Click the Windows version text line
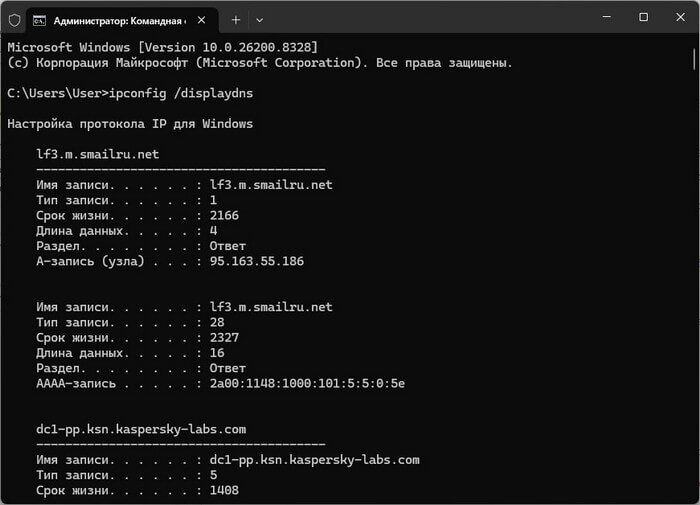The width and height of the screenshot is (700, 505). (x=162, y=47)
